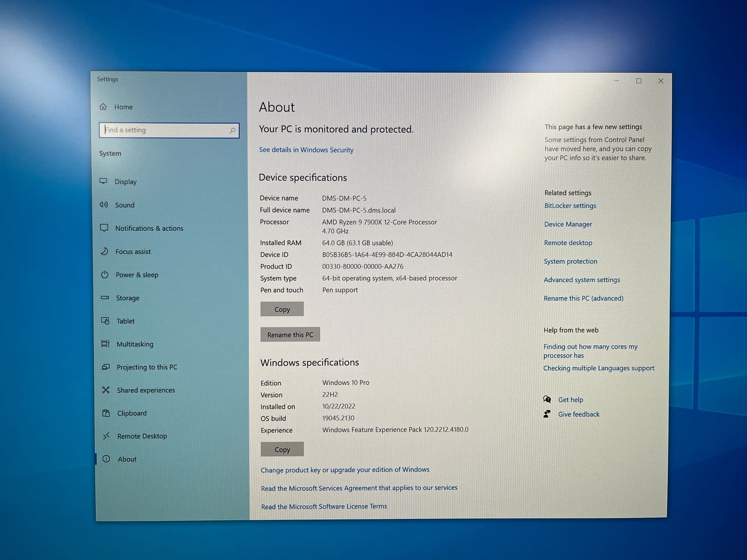Open System protection link

click(571, 261)
